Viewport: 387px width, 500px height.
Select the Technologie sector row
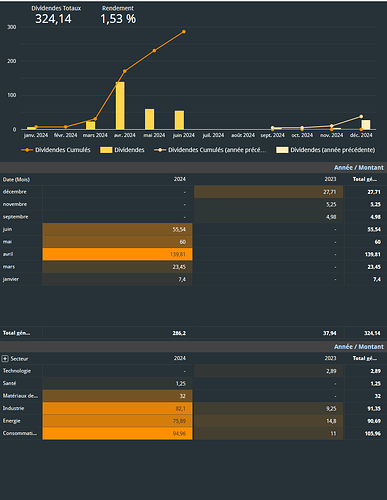click(17, 371)
